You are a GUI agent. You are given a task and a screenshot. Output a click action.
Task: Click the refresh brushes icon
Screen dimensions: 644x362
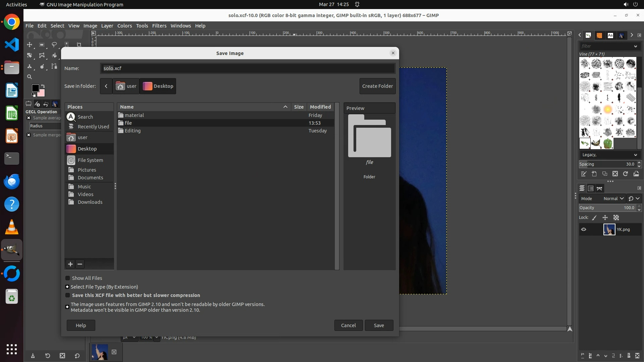626,174
